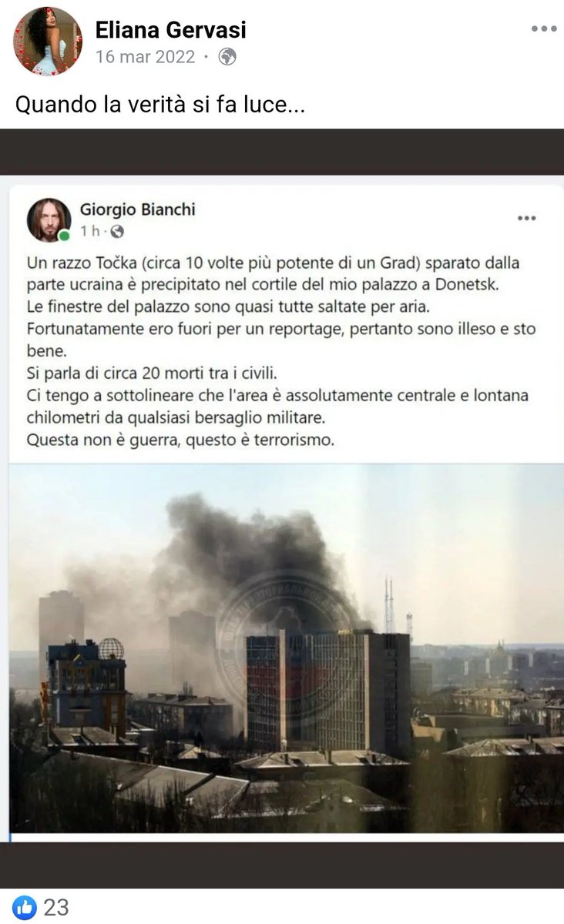Click Giorgio Bianchi's avatar in shared post
The width and height of the screenshot is (564, 924).
tap(49, 219)
